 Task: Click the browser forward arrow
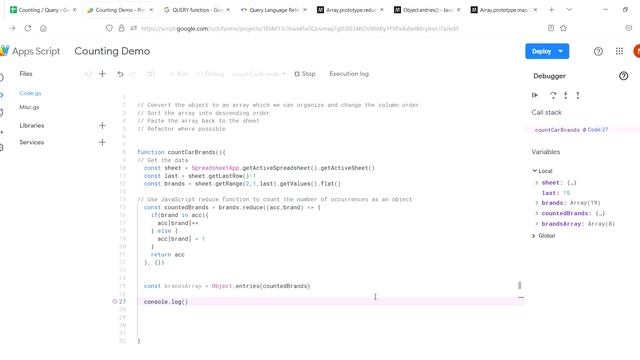[x=12, y=28]
